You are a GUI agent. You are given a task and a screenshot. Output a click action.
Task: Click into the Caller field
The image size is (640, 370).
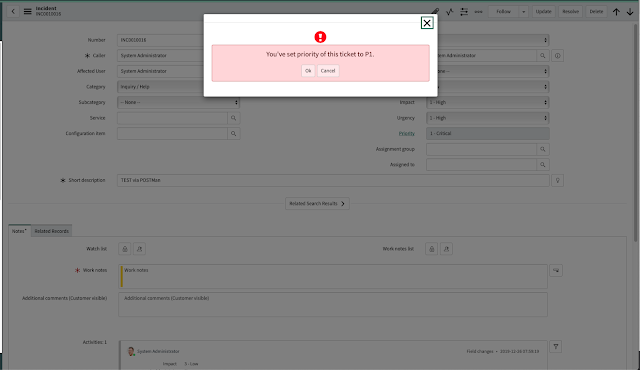[x=160, y=55]
